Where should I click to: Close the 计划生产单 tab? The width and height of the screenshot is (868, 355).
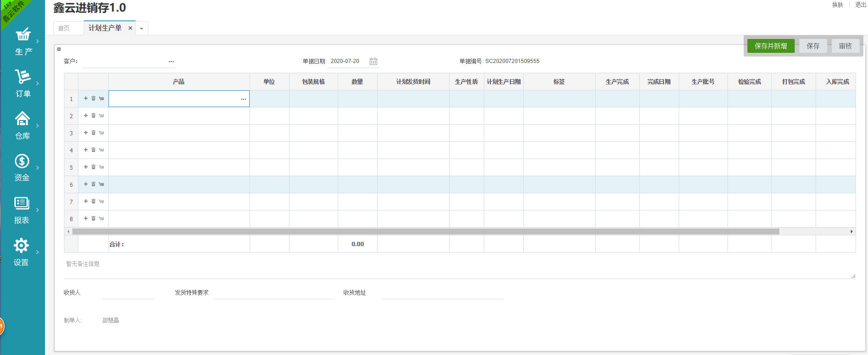pos(130,28)
